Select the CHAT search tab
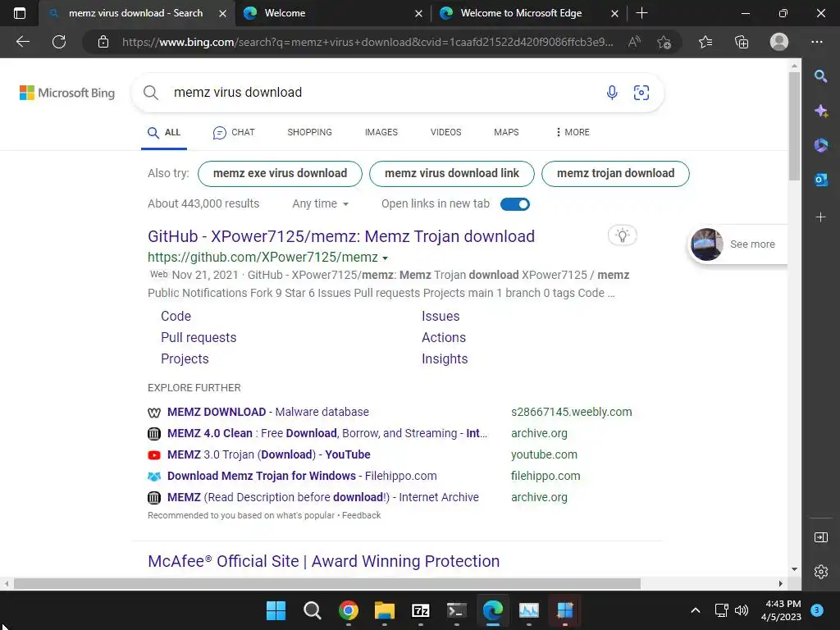This screenshot has width=840, height=630. 234,132
